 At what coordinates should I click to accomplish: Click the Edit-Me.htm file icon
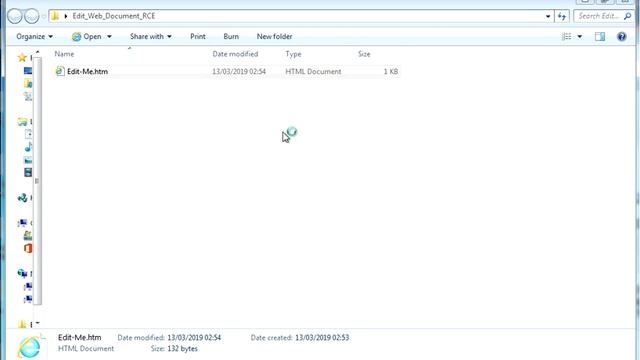click(60, 71)
